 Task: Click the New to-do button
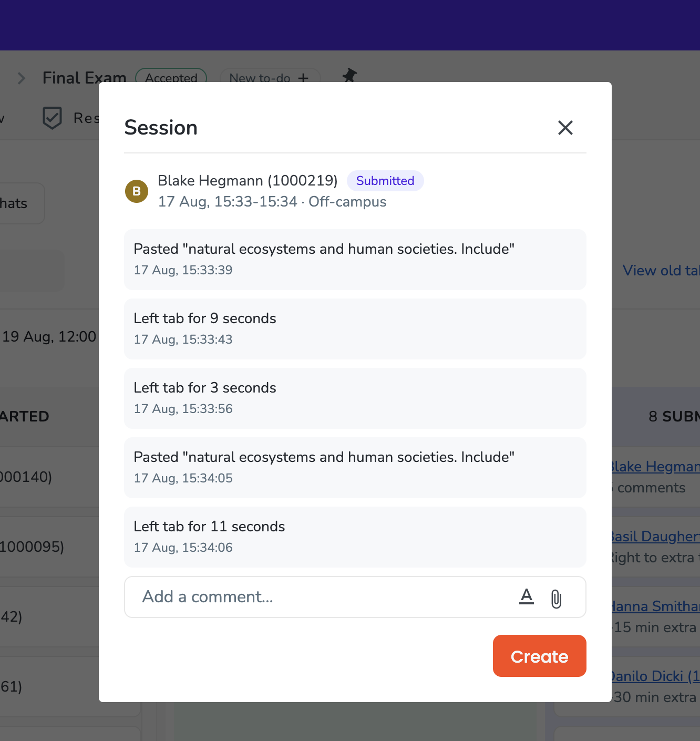pos(270,77)
